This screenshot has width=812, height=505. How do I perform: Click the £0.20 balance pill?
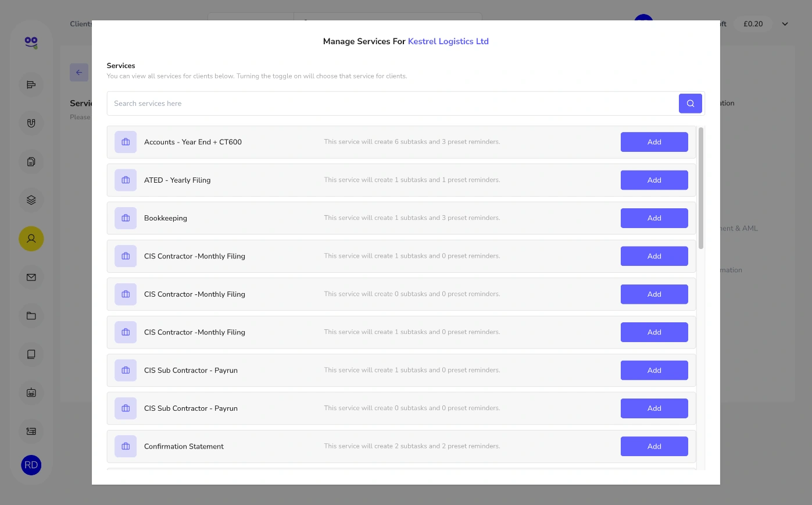click(753, 24)
